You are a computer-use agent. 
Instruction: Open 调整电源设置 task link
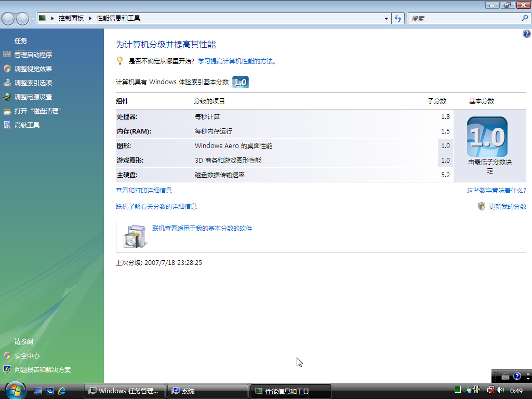(x=33, y=97)
